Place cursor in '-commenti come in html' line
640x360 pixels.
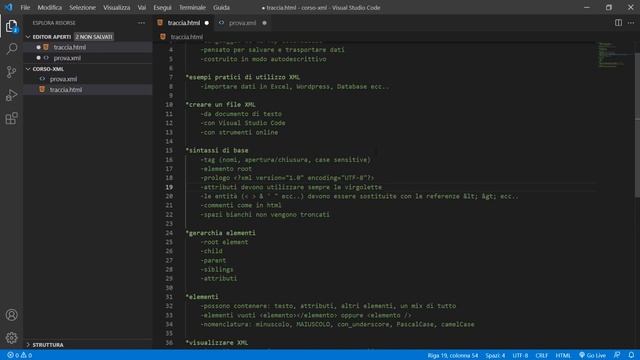241,205
